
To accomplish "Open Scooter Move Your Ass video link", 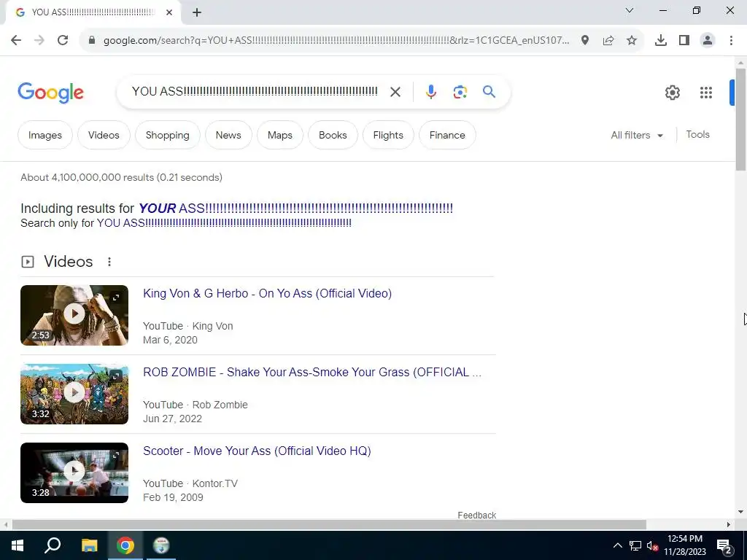I will coord(257,451).
